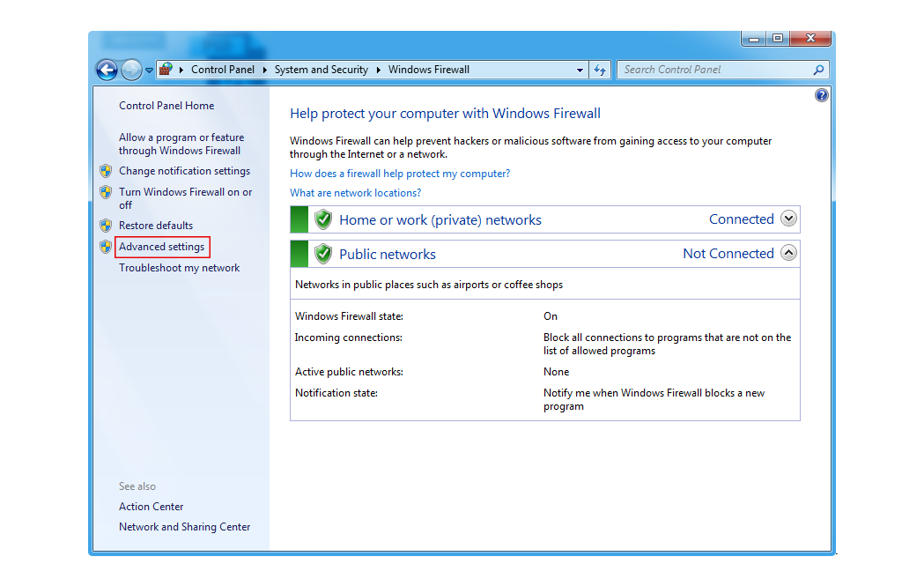Click the shield icon beside Restore defaults
This screenshot has width=924, height=586.
106,226
